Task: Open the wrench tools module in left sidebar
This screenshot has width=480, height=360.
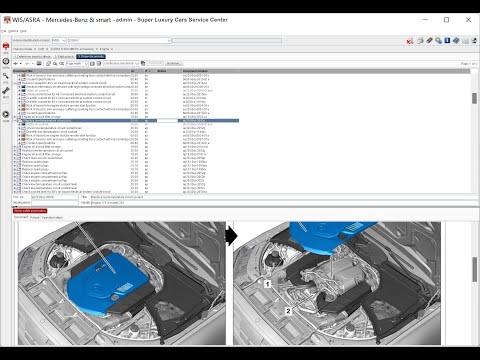Action: [6, 92]
